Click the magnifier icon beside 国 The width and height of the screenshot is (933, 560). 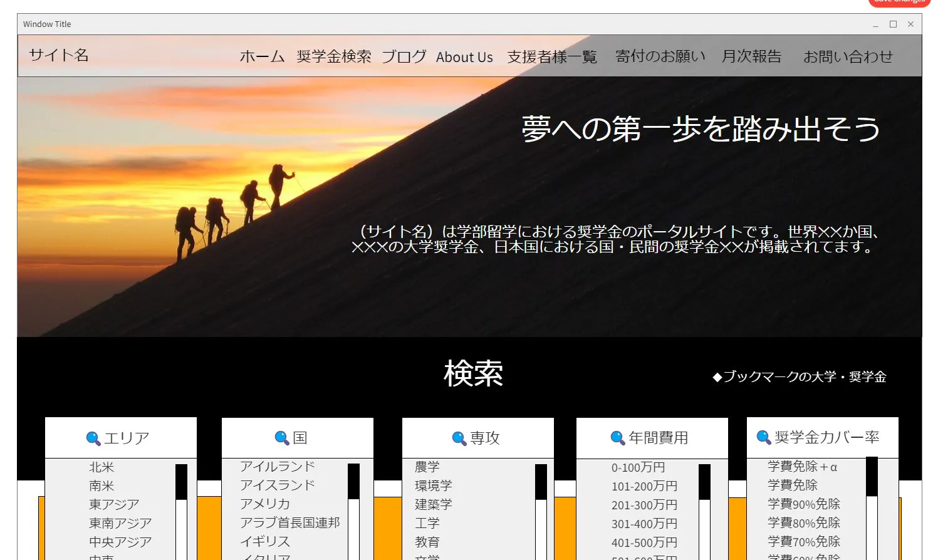[282, 438]
